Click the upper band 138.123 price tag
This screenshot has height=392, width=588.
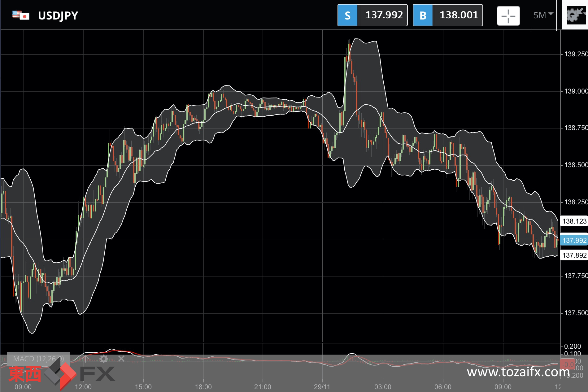point(574,221)
